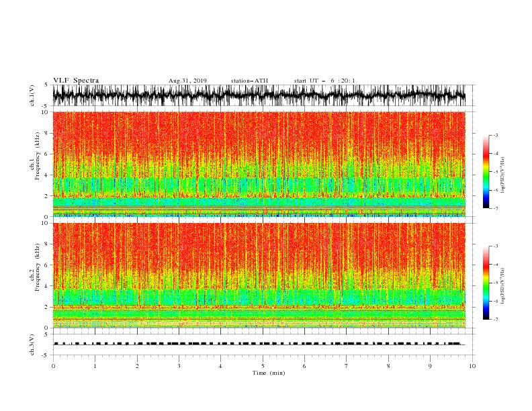Click the ch.1 voltage waveform plot

tap(259, 95)
